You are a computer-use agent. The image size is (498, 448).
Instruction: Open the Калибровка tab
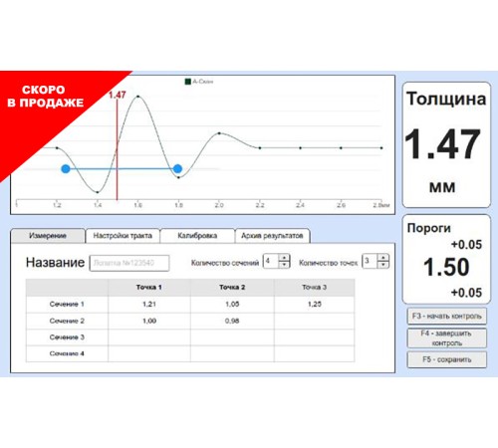(197, 236)
